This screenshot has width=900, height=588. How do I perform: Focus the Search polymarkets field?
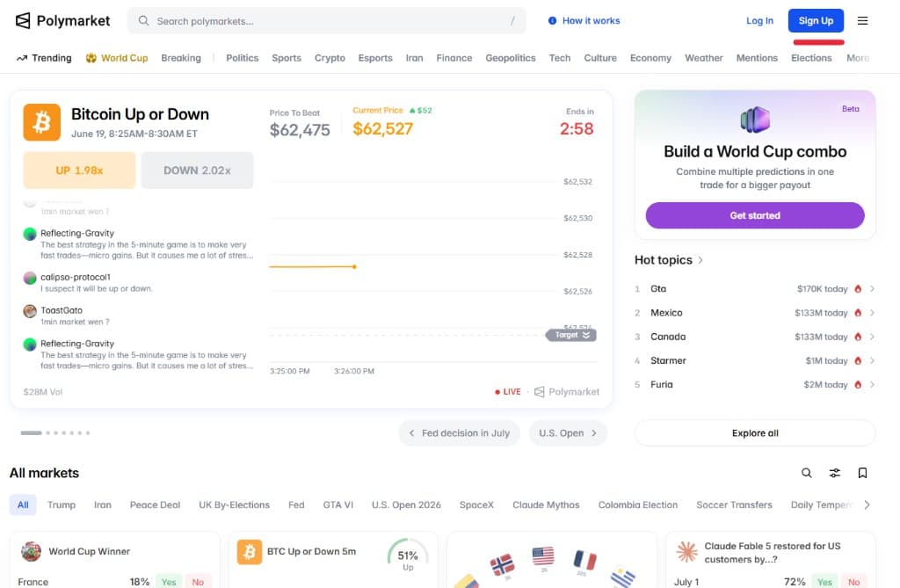pyautogui.click(x=327, y=21)
